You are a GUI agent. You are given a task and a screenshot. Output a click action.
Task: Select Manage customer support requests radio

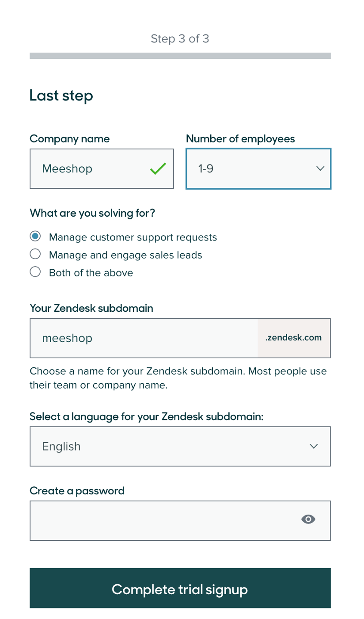coord(35,237)
